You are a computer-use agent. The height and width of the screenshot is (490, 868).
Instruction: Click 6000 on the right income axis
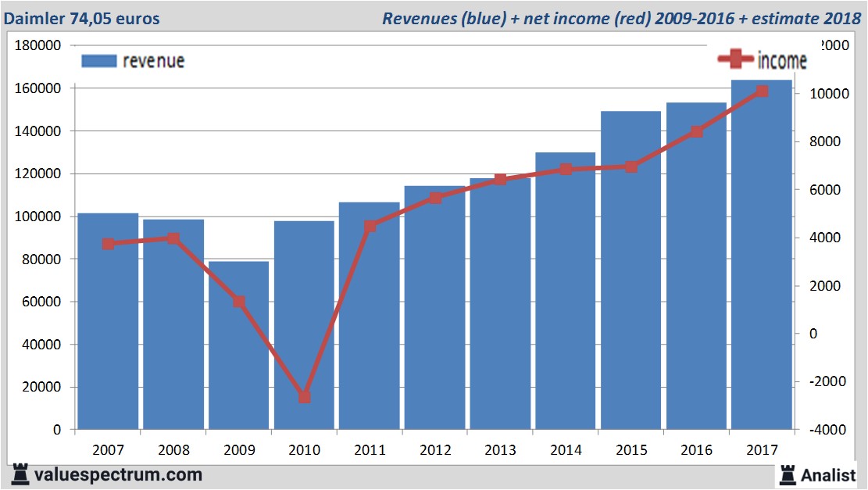point(825,190)
